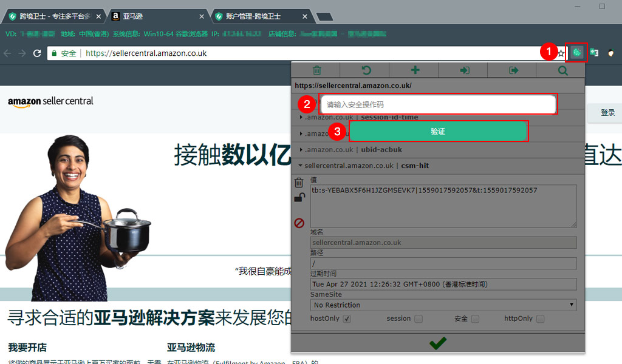Click the https://sellercentral.amazon.co.uk/ popup header text
This screenshot has height=364, width=622.
pos(353,86)
